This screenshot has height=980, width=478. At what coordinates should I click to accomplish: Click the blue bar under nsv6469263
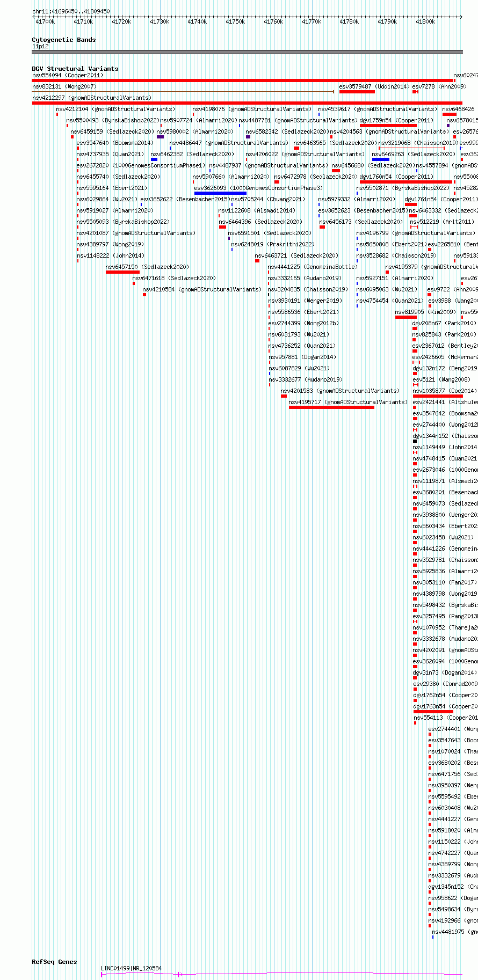point(381,159)
